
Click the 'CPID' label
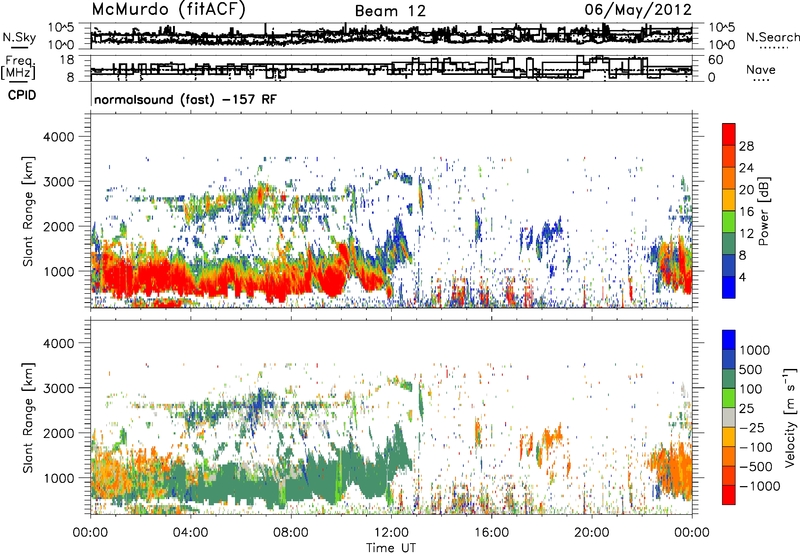pos(22,95)
